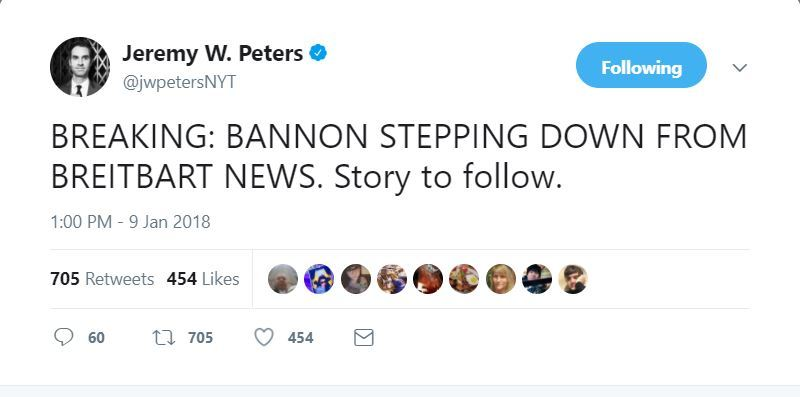Click the retweet arrows icon
Image resolution: width=800 pixels, height=397 pixels.
click(x=164, y=337)
